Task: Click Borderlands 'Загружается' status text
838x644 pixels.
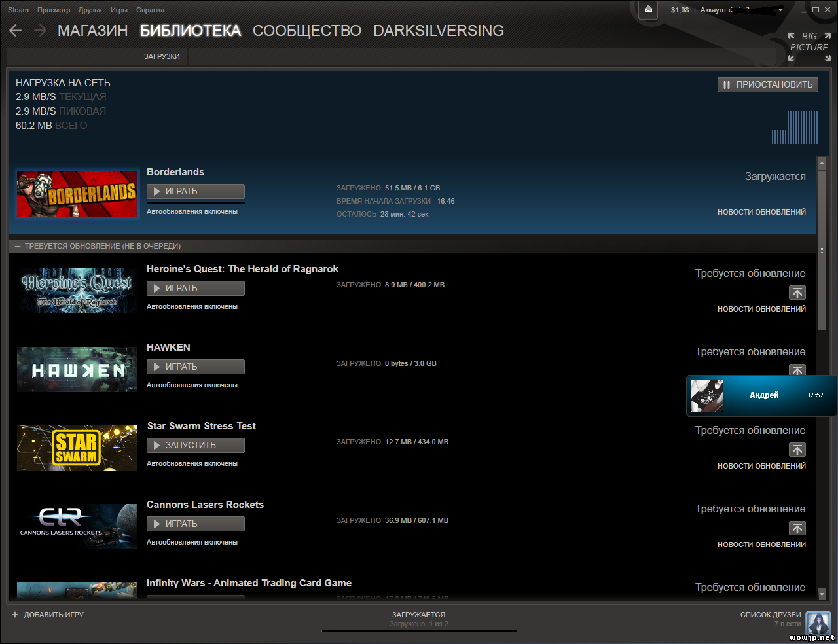Action: (x=775, y=177)
